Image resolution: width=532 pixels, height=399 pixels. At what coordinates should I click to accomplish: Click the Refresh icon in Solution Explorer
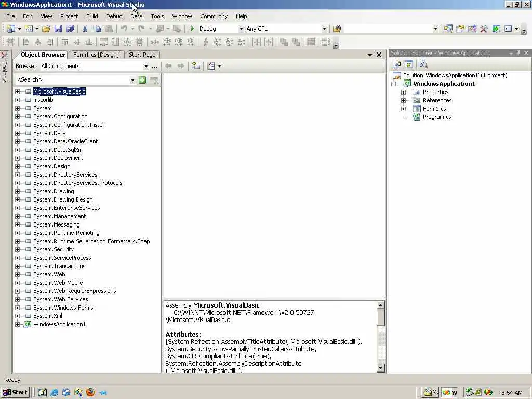(x=409, y=64)
